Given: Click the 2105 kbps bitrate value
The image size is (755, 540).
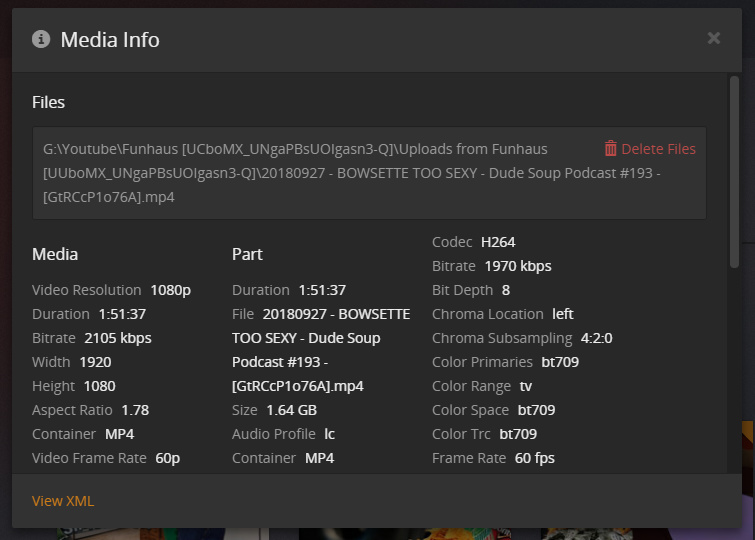Looking at the screenshot, I should point(118,338).
